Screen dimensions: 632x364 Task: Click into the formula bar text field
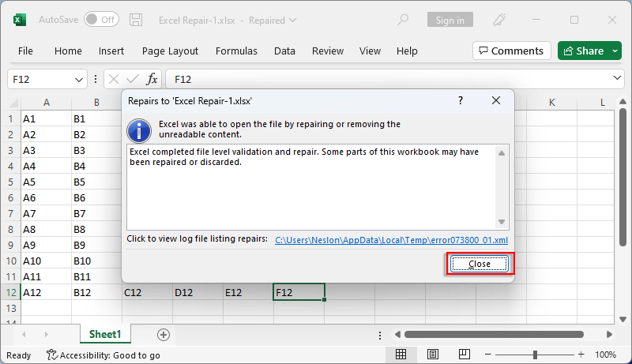point(389,79)
